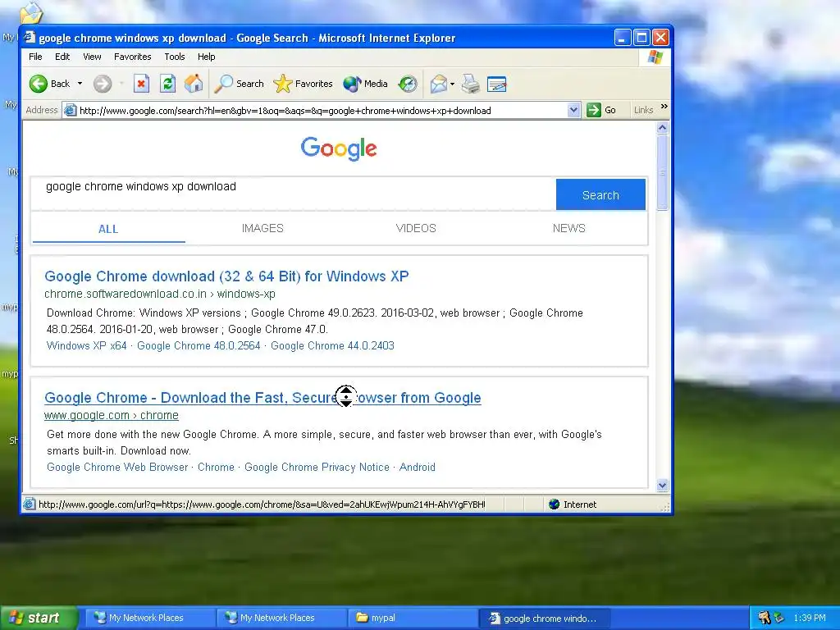Open the Help menu
Screen dimensions: 840x630
pos(206,57)
